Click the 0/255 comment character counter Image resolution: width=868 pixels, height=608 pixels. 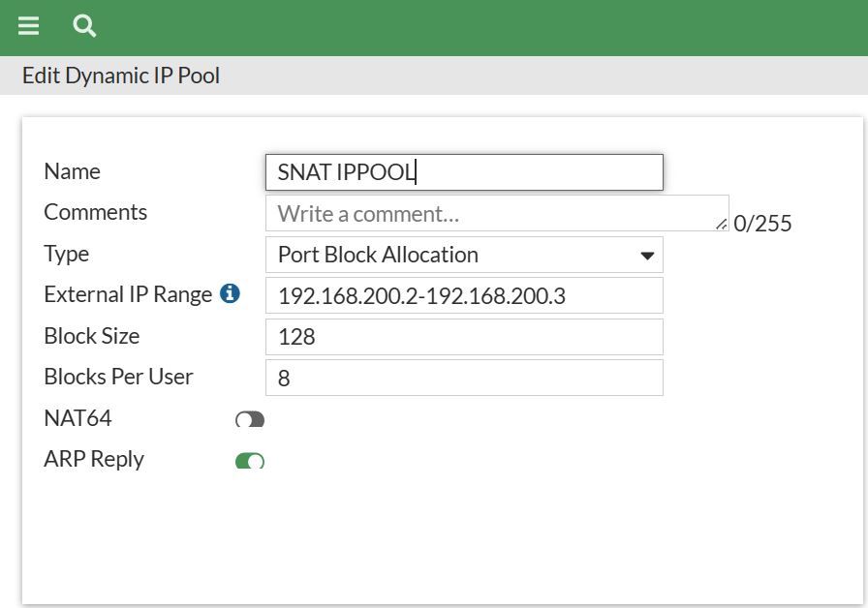coord(762,224)
